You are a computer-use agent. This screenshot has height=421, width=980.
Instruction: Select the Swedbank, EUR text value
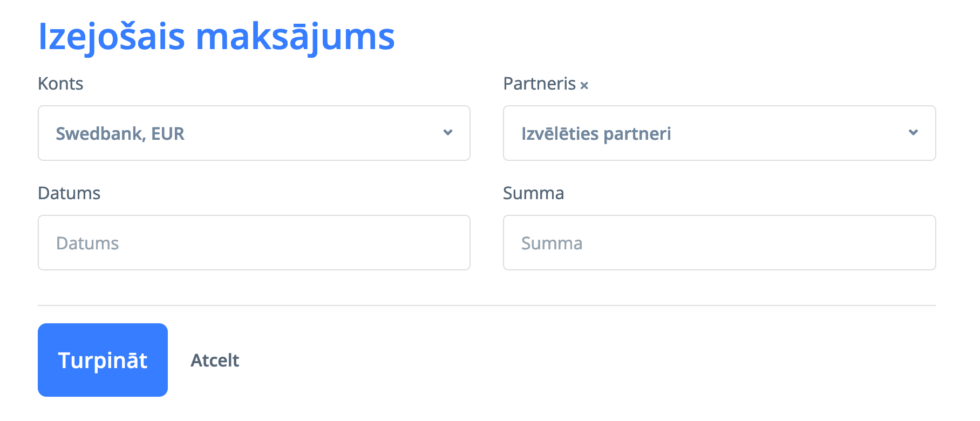tap(120, 134)
